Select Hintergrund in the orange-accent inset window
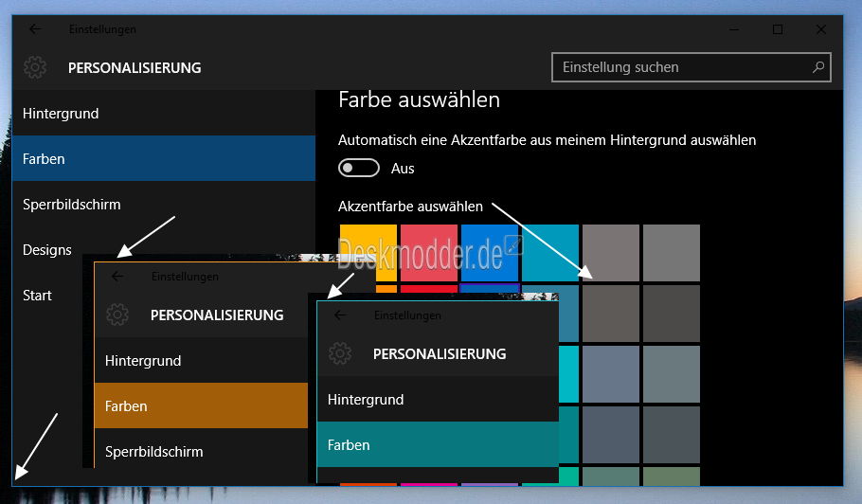Viewport: 862px width, 504px height. (x=201, y=361)
